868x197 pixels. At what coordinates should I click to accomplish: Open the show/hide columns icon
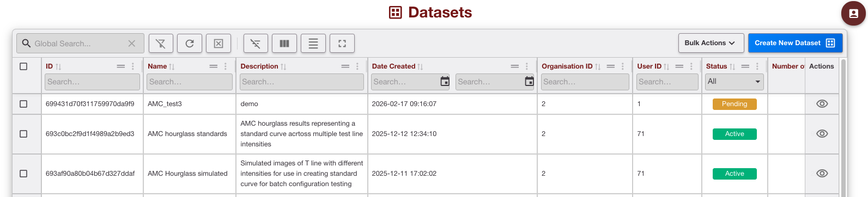pyautogui.click(x=284, y=44)
